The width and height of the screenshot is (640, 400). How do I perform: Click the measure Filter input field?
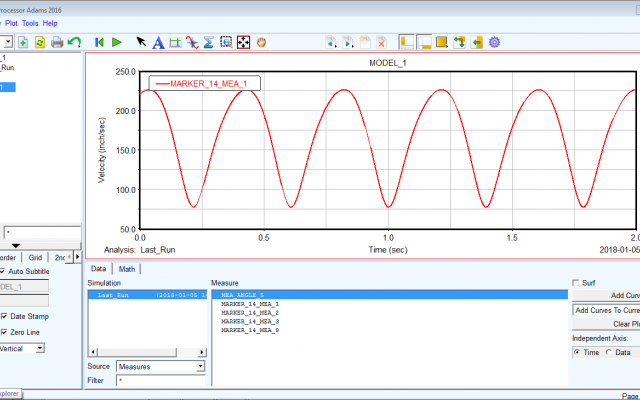point(160,380)
